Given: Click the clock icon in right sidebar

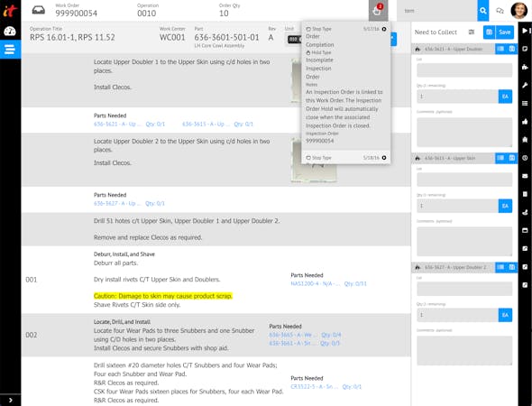Looking at the screenshot, I should [525, 158].
